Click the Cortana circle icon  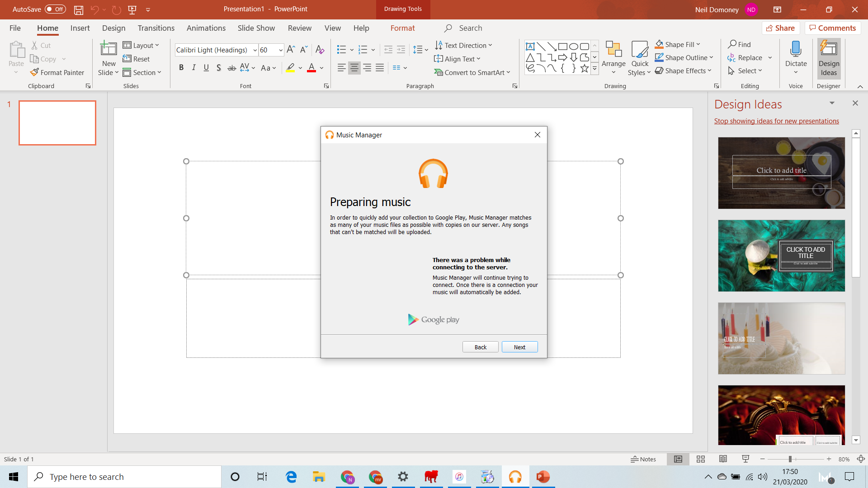235,477
